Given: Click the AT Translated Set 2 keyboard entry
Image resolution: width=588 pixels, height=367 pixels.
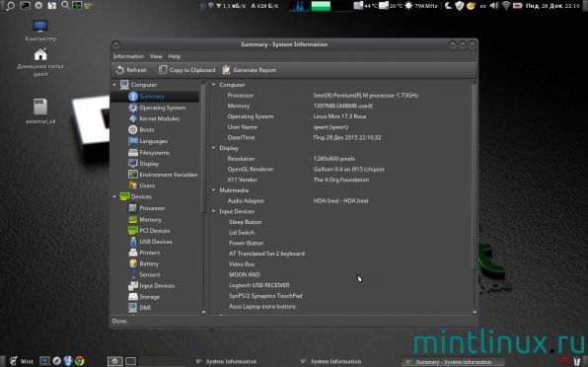Looking at the screenshot, I should 266,254.
